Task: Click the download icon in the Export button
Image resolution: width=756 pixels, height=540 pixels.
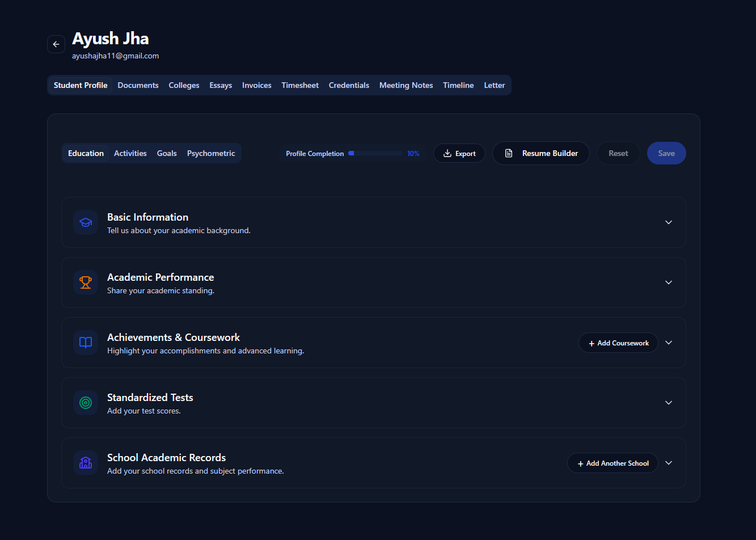Action: coord(447,153)
